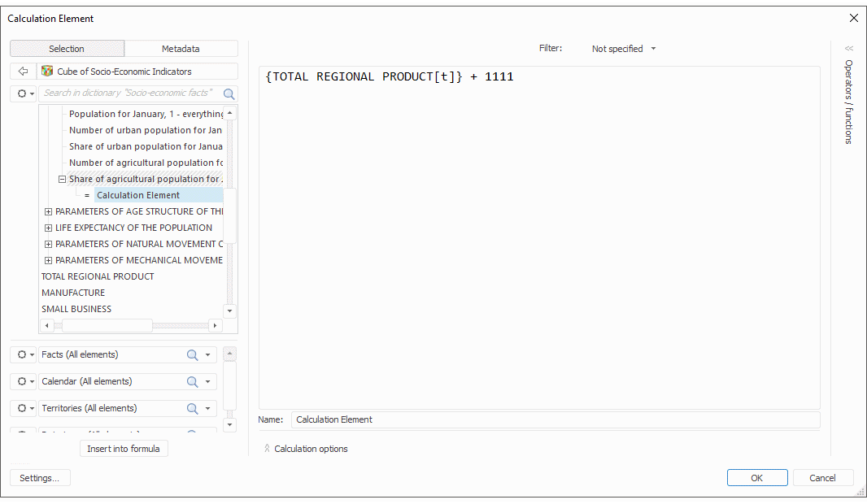Open the Territories dimension dropdown arrow
867x504 pixels.
tap(208, 408)
